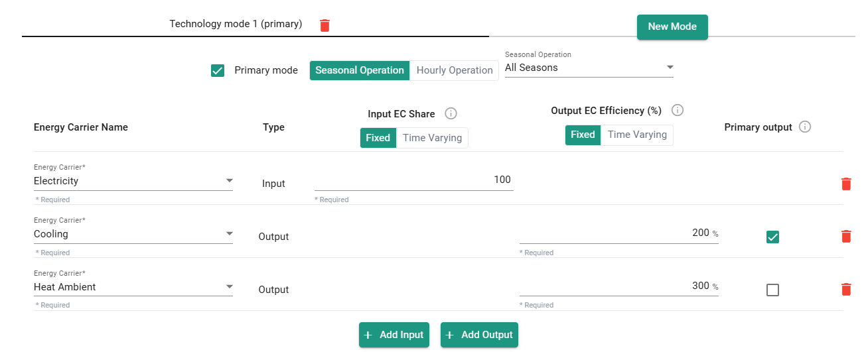Remove the Heat Ambient row
The image size is (868, 352).
click(x=846, y=290)
